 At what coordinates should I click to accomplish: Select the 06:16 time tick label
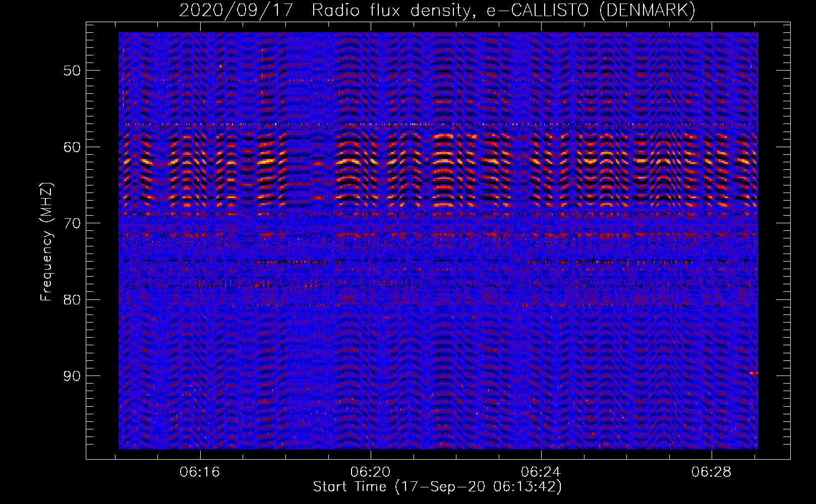(x=200, y=472)
